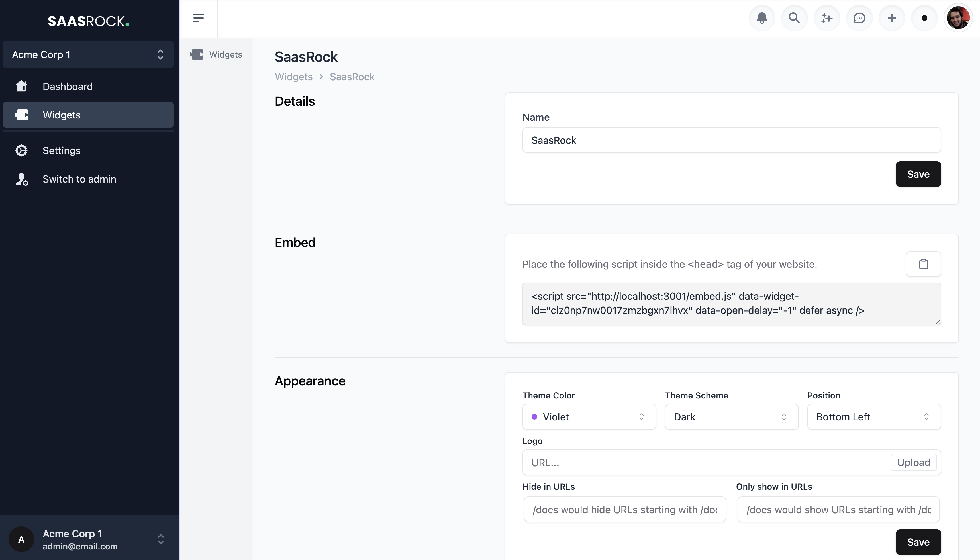Open Settings from the sidebar

point(88,150)
